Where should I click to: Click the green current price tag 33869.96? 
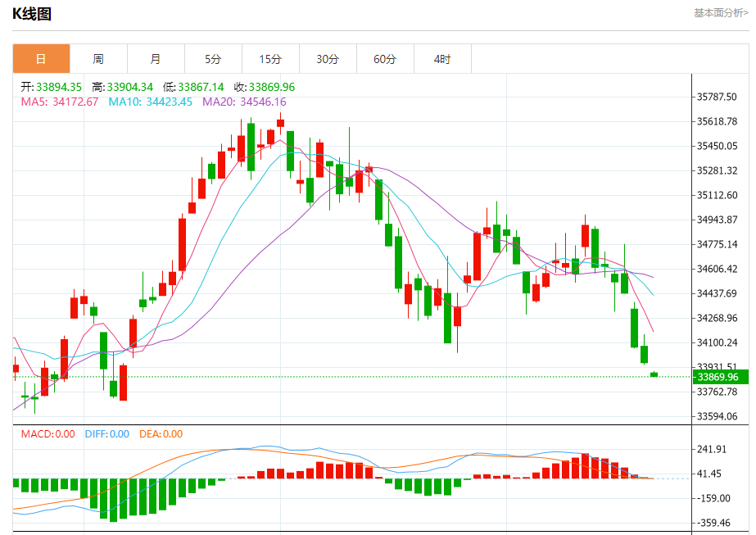click(x=720, y=377)
